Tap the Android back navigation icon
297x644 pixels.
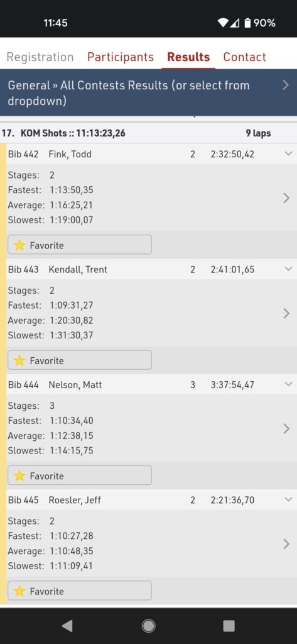pos(67,626)
